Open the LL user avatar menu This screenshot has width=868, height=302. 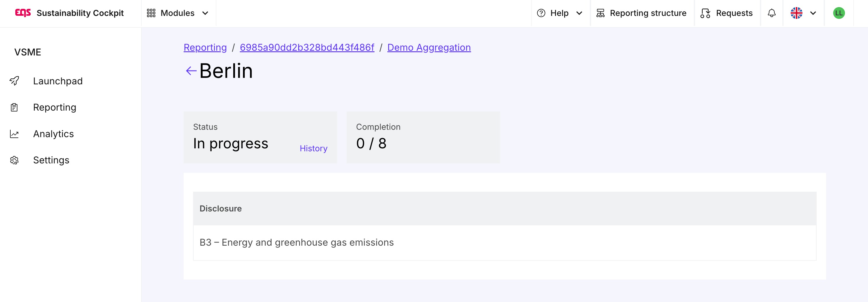tap(838, 13)
